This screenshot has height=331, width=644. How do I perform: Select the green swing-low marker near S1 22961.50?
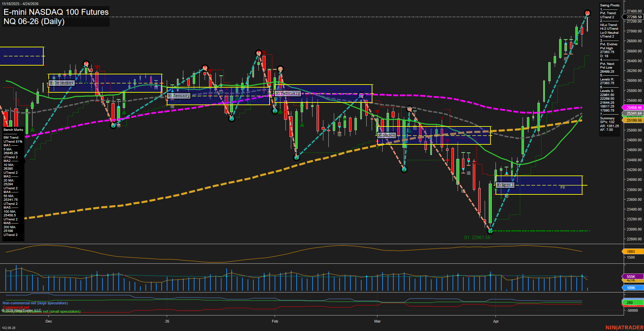tap(491, 231)
